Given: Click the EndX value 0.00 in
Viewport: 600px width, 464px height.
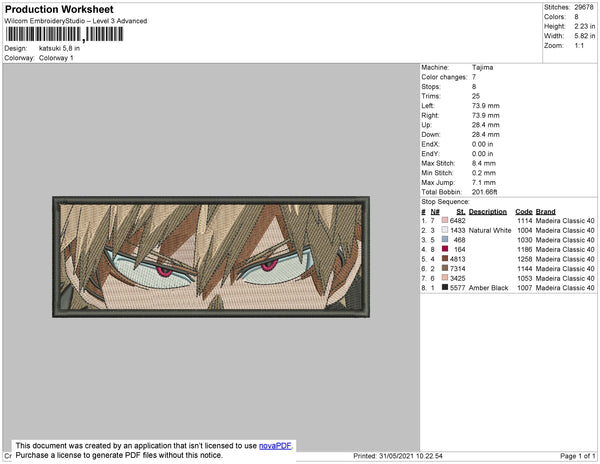Looking at the screenshot, I should point(483,144).
